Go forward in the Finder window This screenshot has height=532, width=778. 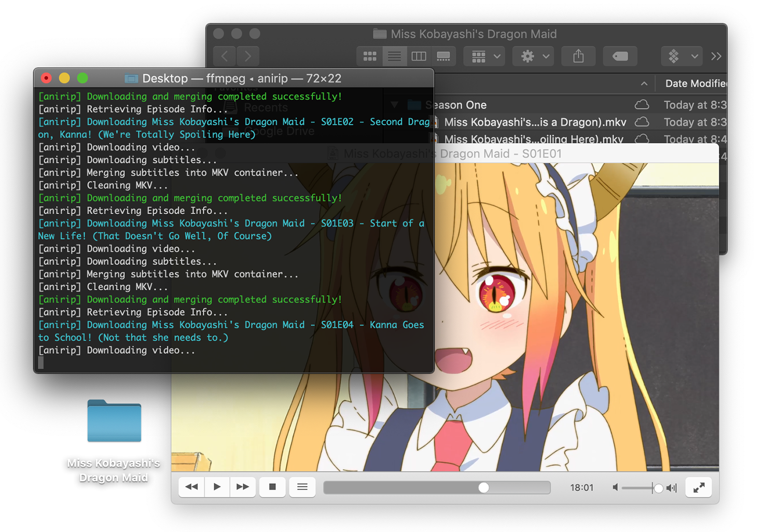248,56
